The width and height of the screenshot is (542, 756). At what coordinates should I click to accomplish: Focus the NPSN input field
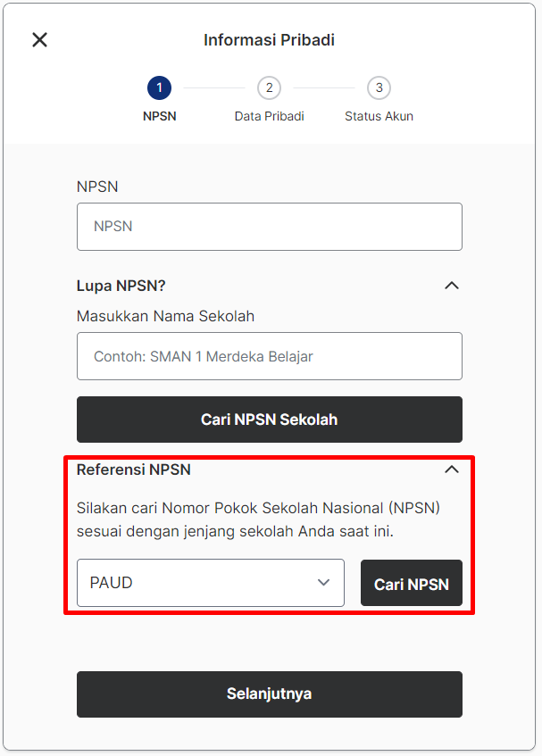click(x=270, y=227)
